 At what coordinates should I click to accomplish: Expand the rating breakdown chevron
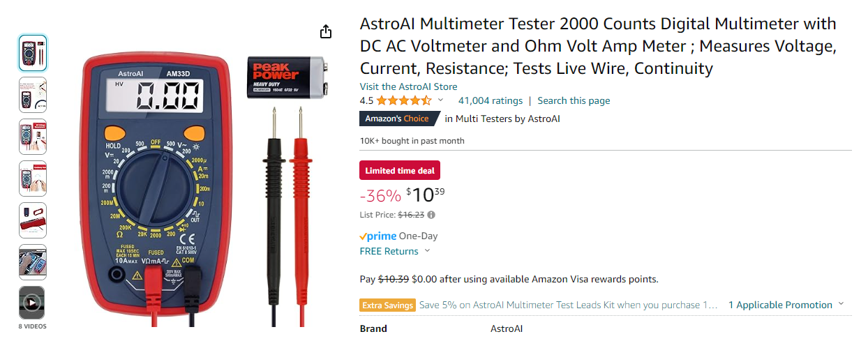click(440, 100)
